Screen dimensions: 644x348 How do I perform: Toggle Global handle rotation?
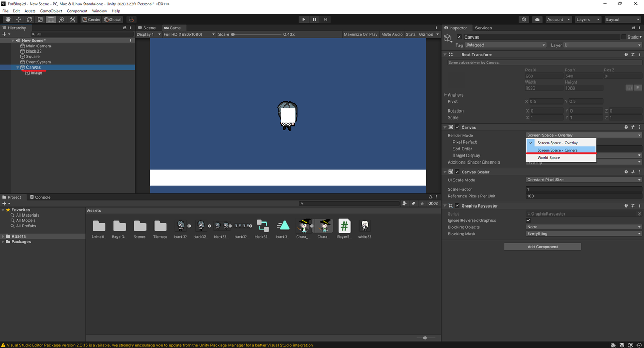click(x=113, y=19)
